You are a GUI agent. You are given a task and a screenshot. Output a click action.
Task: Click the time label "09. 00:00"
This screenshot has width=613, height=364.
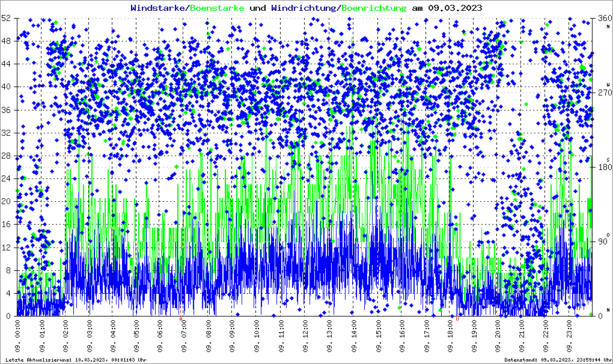(17, 336)
